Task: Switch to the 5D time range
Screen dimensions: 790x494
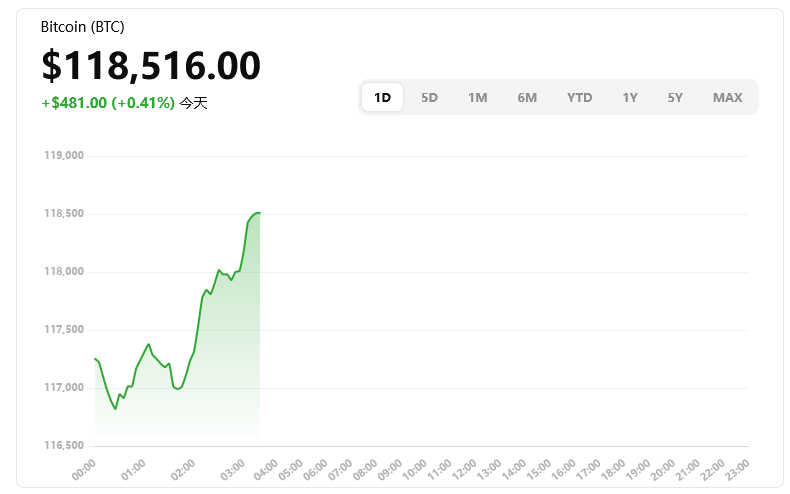Action: pos(429,97)
